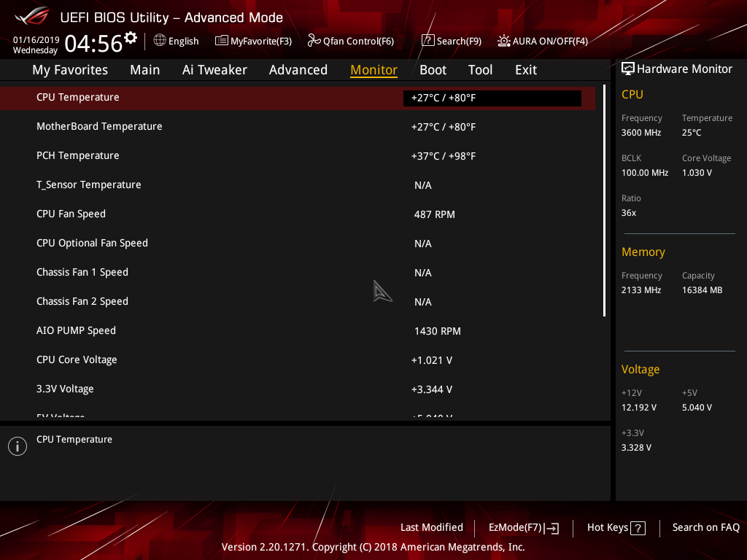The width and height of the screenshot is (747, 560).
Task: Open the Boot menu tab
Action: [x=433, y=70]
